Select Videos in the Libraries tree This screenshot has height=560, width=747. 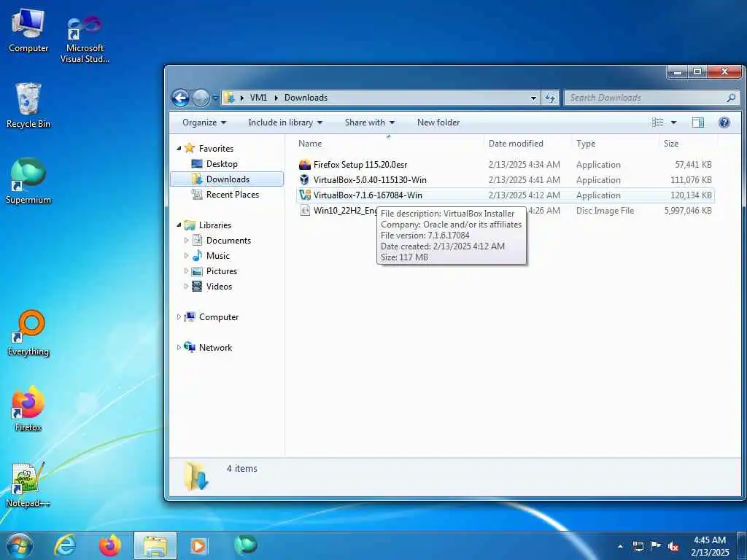219,286
